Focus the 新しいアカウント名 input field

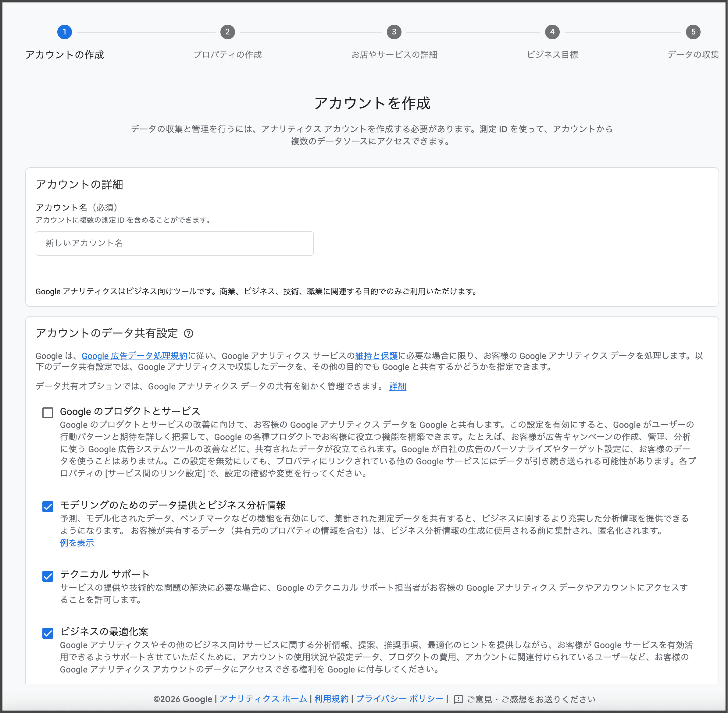175,243
